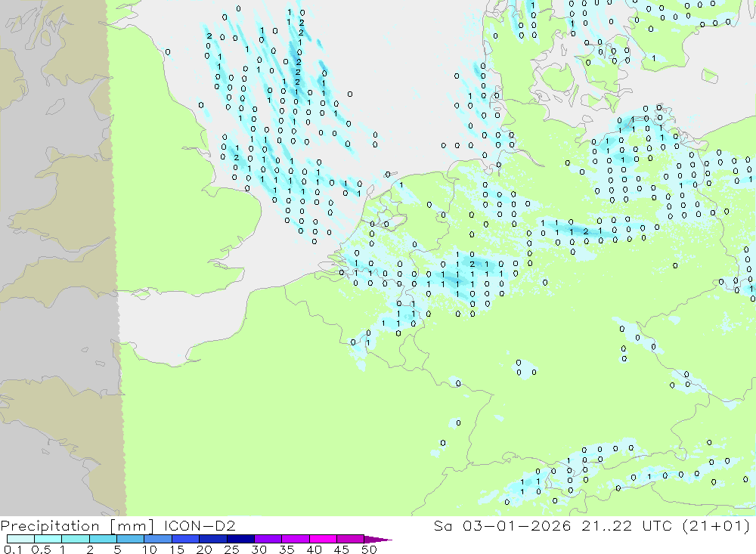
Task: Click the '0.1' legend scale value
Action: 13,549
